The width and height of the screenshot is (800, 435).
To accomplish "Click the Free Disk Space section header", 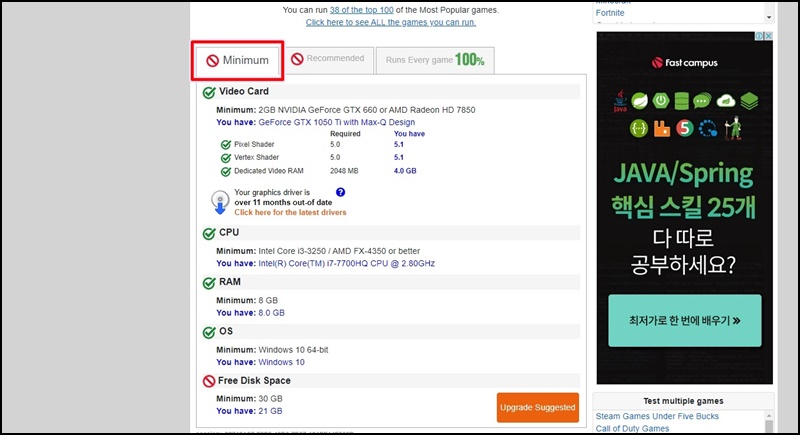I will pos(391,381).
